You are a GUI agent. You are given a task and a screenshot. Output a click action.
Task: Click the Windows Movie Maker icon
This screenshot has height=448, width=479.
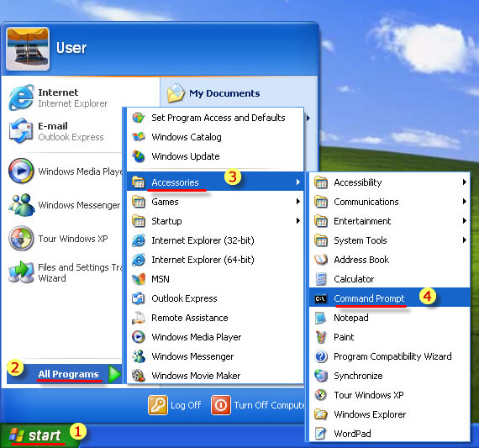coord(139,376)
